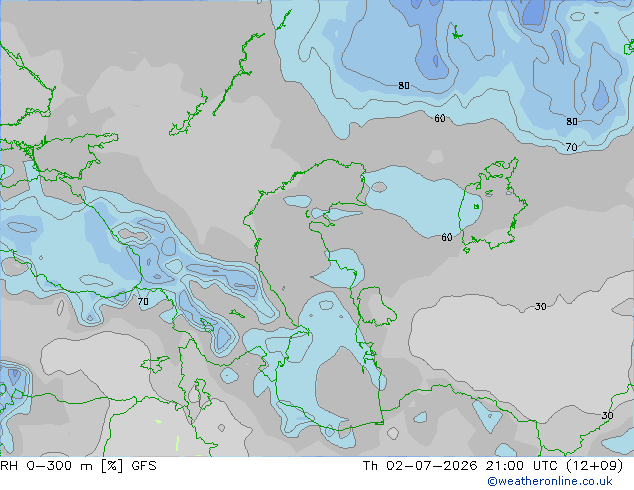The height and width of the screenshot is (490, 634).
Task: Click the 80 contour label in upper right
Action: [x=571, y=122]
